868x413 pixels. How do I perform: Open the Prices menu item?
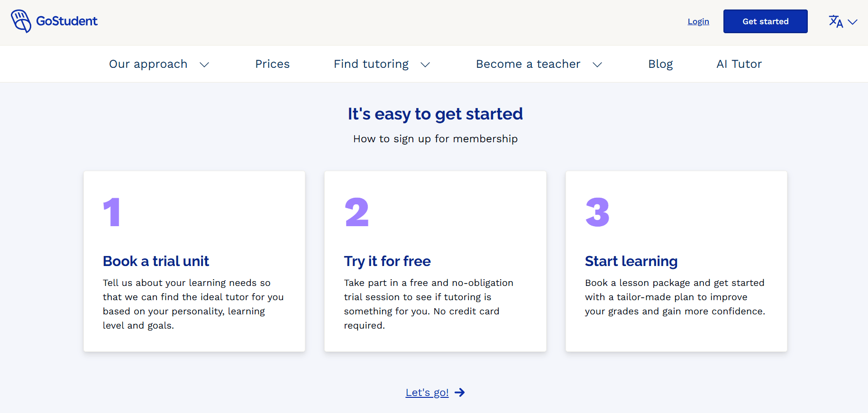(272, 64)
